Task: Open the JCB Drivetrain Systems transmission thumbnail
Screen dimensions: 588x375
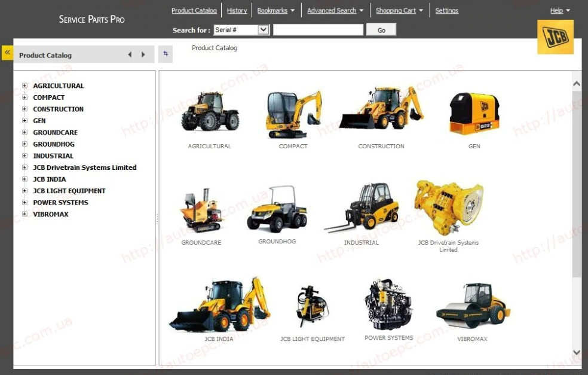Action: [449, 207]
